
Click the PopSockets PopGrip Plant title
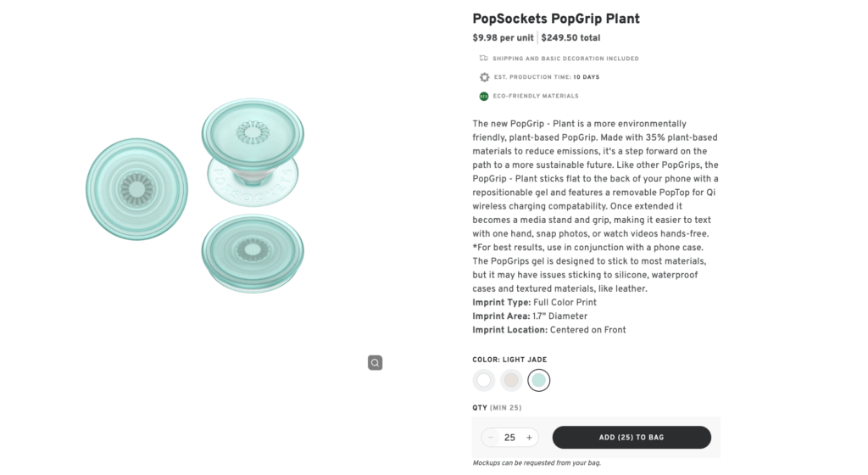pyautogui.click(x=555, y=19)
